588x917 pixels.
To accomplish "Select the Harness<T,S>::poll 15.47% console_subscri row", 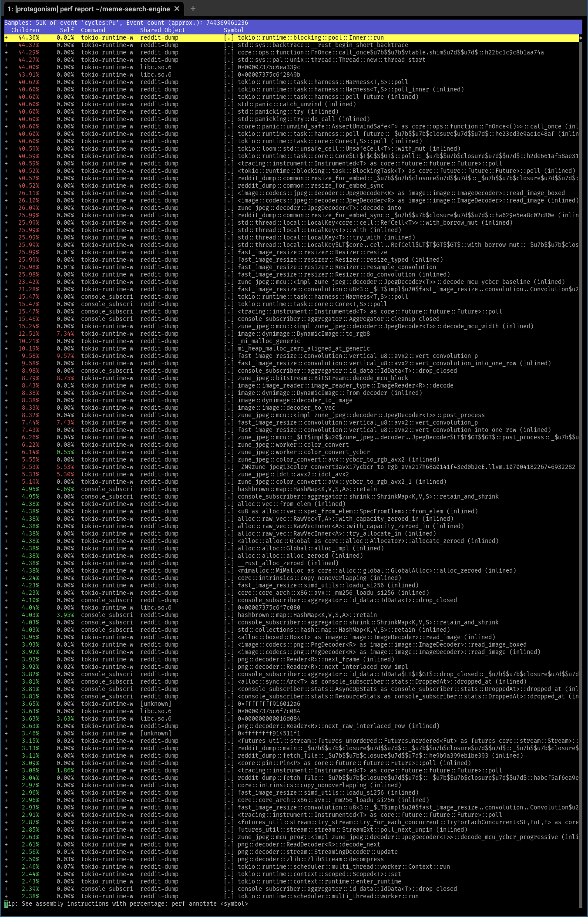I will (x=292, y=297).
